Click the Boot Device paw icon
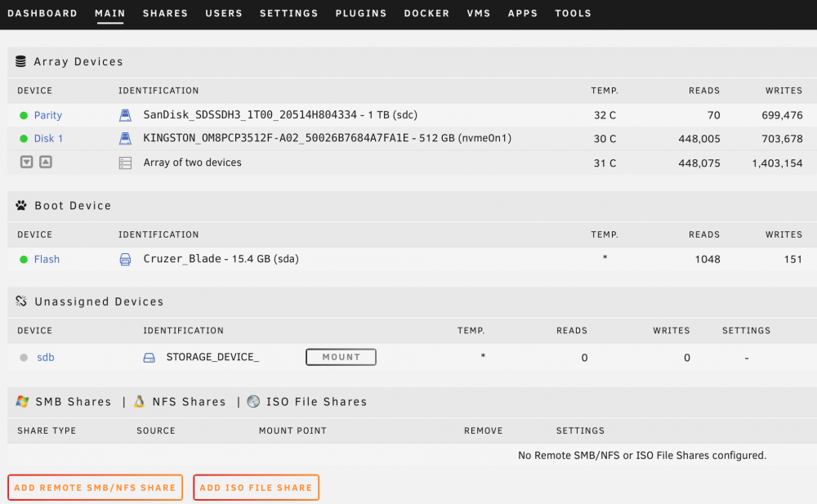This screenshot has height=504, width=817. 21,205
